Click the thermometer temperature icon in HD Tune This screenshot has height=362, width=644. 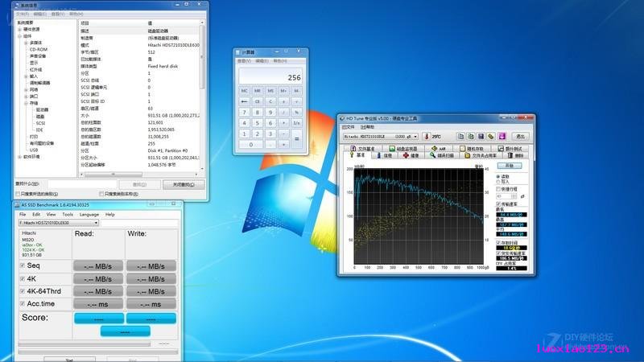click(x=426, y=136)
